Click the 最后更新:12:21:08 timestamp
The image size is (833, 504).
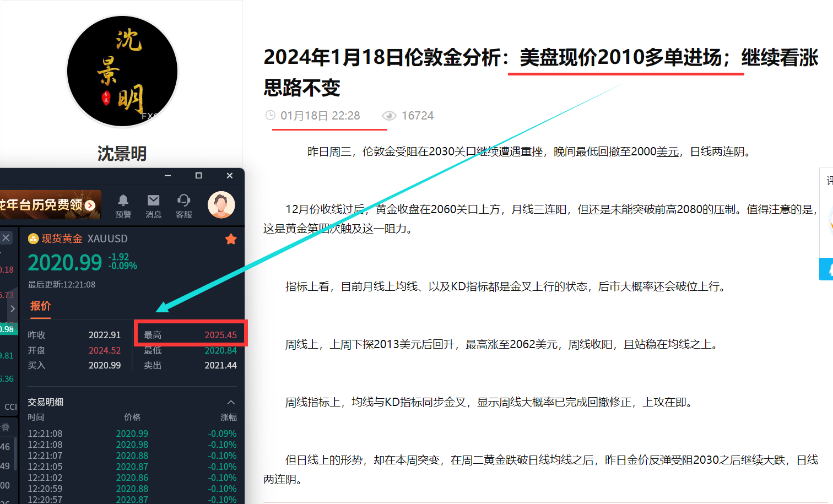(62, 285)
